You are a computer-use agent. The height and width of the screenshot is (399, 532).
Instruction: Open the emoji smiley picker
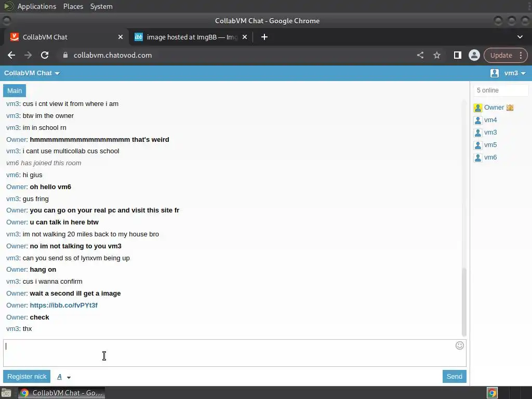pyautogui.click(x=459, y=345)
